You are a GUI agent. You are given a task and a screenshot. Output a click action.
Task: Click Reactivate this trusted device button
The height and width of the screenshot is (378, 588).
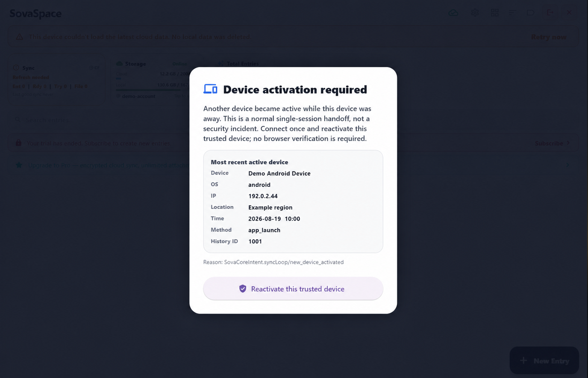pos(293,289)
